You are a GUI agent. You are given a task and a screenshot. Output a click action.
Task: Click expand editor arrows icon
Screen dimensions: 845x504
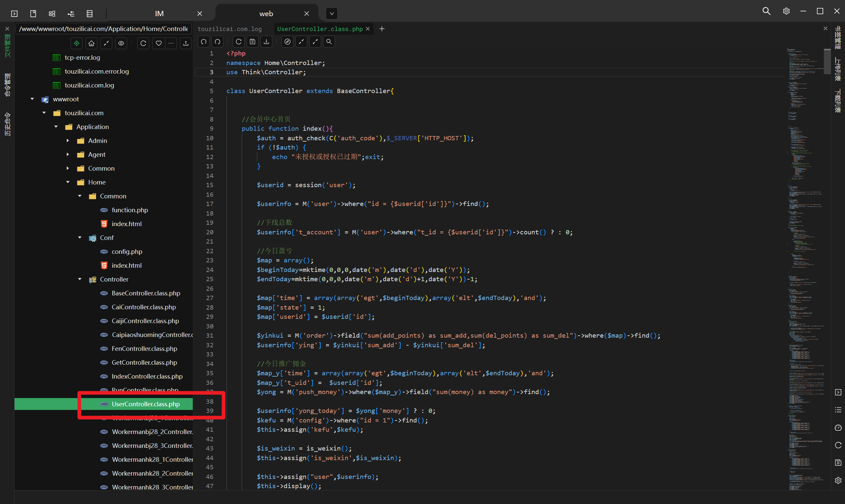tap(315, 42)
